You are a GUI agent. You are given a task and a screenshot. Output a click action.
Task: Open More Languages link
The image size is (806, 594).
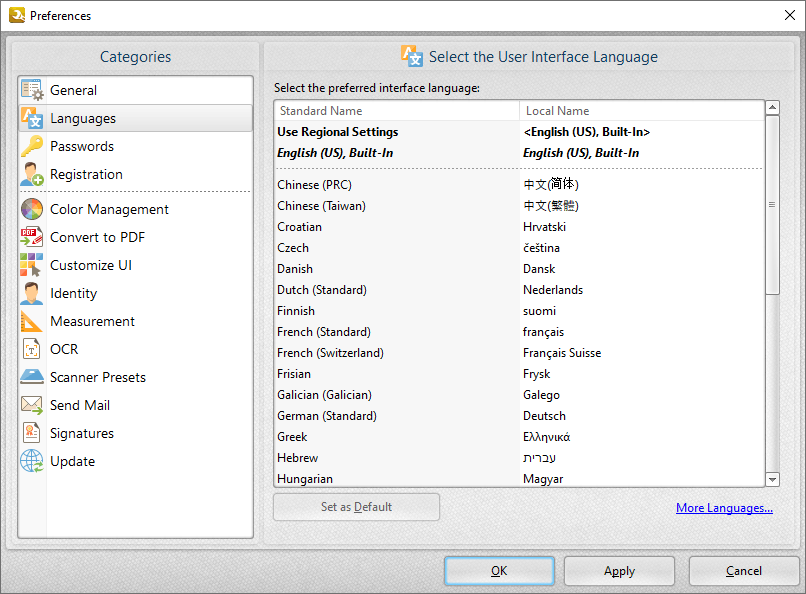(x=724, y=507)
